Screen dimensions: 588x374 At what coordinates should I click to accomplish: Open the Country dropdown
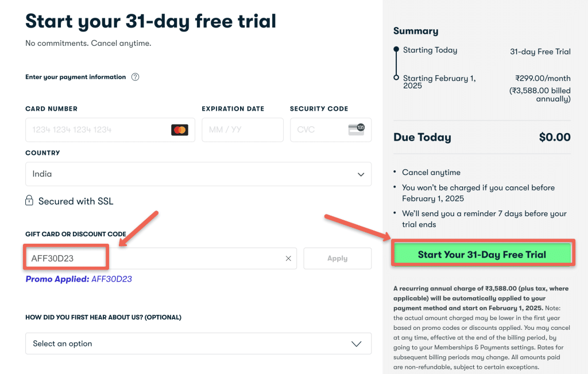[x=198, y=174]
